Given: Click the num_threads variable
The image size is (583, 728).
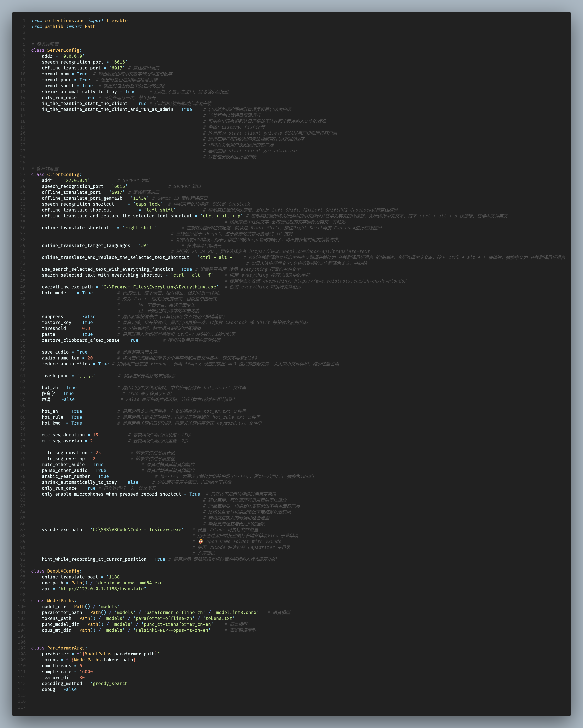Looking at the screenshot, I should tap(57, 666).
